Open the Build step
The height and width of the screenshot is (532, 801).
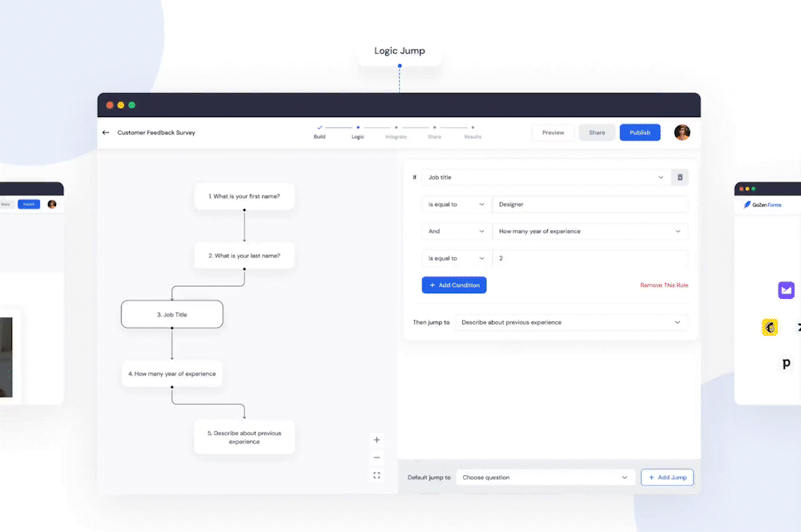320,132
